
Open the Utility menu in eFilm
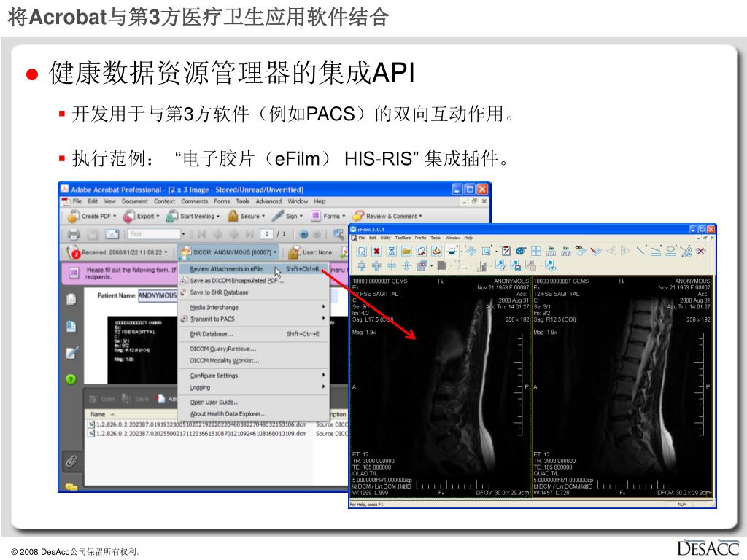point(385,238)
